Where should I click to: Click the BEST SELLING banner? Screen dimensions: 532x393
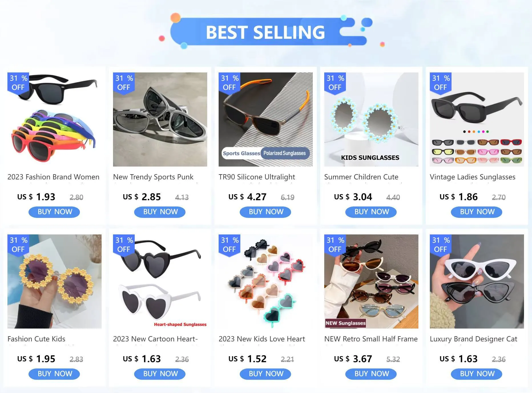click(265, 32)
